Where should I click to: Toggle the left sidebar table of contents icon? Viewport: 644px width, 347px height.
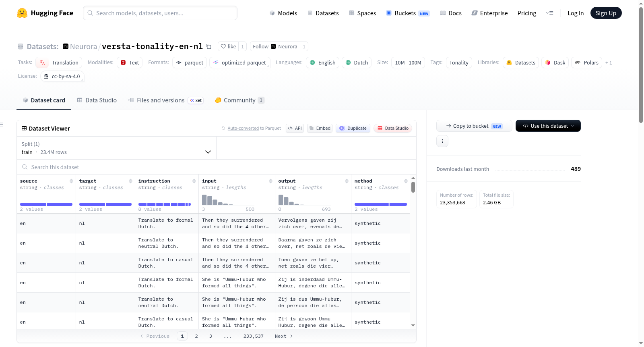click(2, 125)
